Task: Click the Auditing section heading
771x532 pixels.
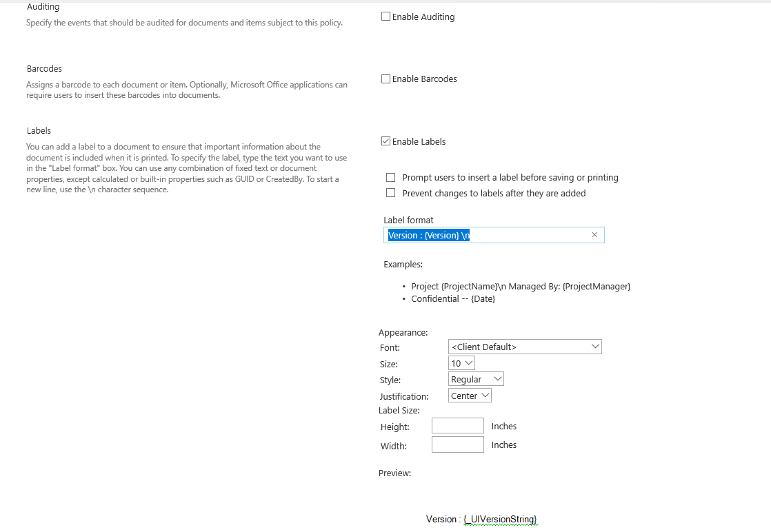Action: pyautogui.click(x=43, y=6)
